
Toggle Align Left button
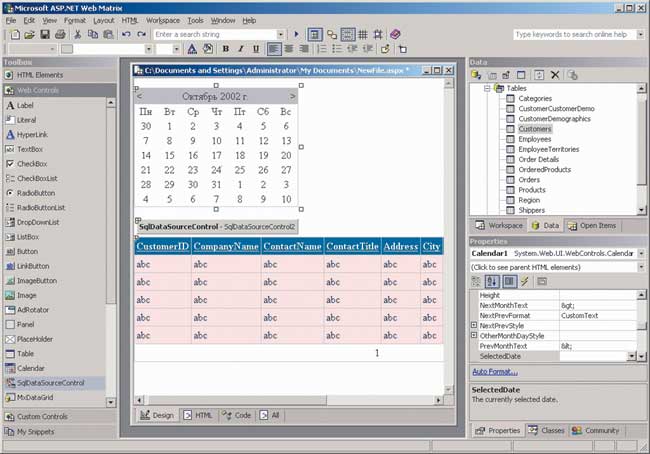click(274, 49)
